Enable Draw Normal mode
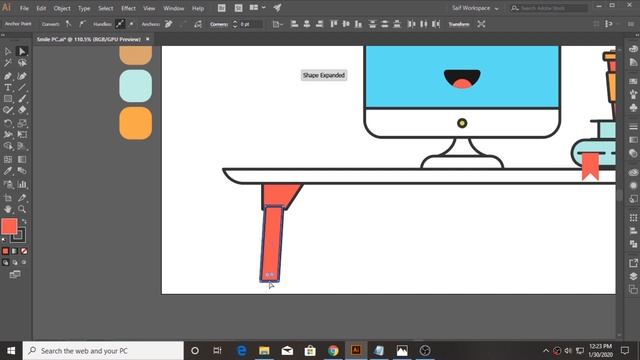This screenshot has width=640, height=360. coord(5,262)
